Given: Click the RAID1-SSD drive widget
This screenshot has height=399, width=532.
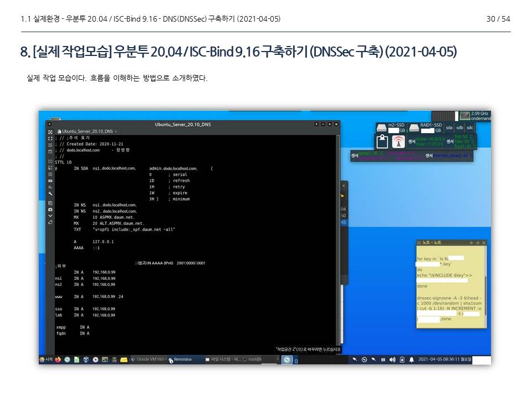Looking at the screenshot, I should click(x=426, y=128).
